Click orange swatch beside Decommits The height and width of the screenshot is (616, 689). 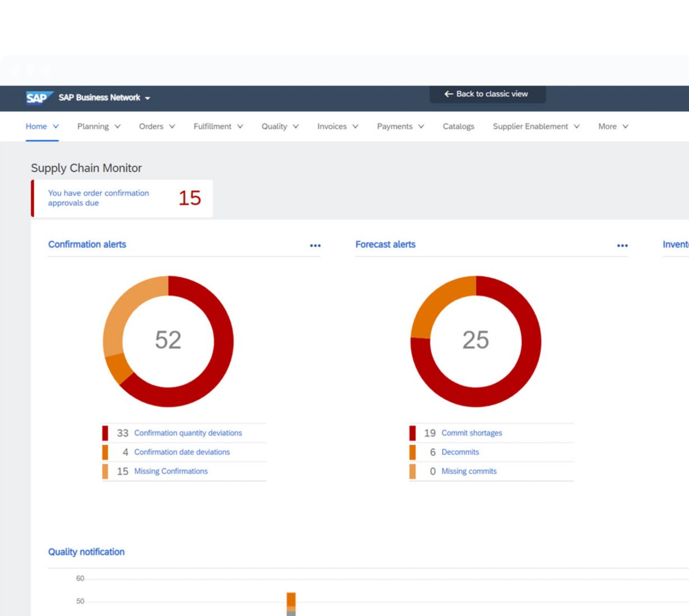412,452
